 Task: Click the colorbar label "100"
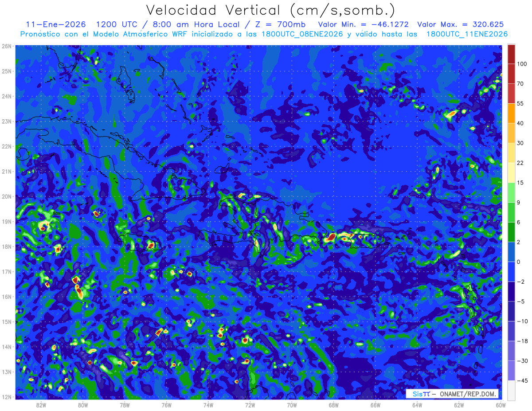(x=522, y=64)
